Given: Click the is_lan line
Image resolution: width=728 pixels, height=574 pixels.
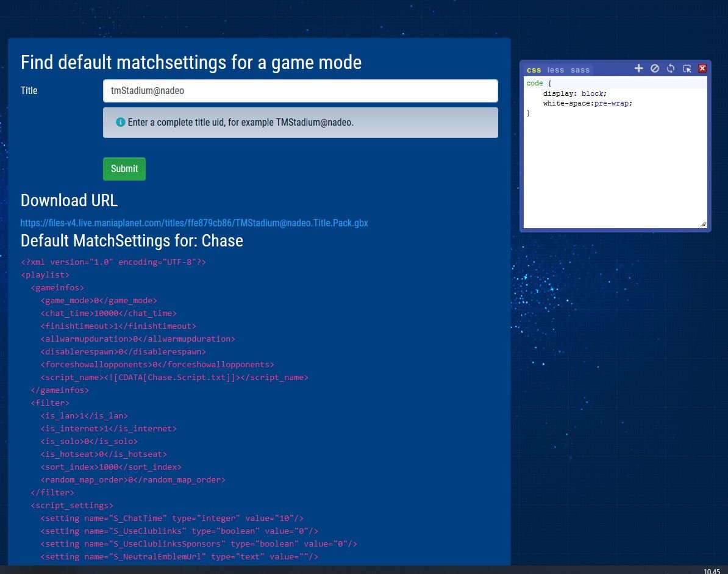Looking at the screenshot, I should [84, 415].
